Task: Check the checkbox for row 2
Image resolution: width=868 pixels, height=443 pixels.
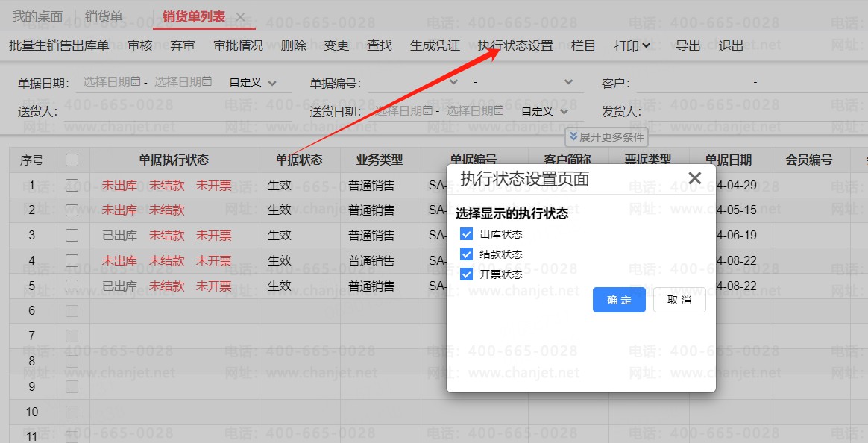Action: coord(72,210)
